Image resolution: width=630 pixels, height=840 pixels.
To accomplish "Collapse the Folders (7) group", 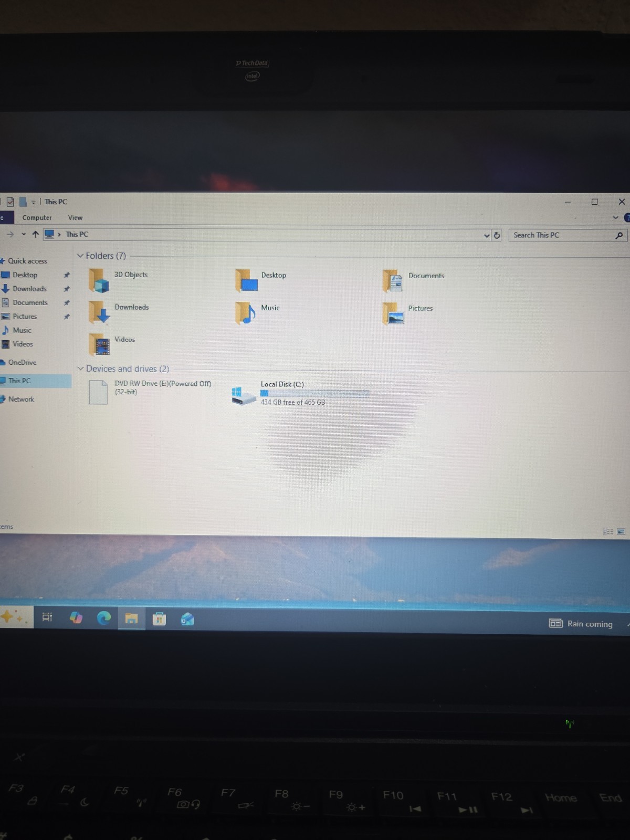I will coord(80,256).
